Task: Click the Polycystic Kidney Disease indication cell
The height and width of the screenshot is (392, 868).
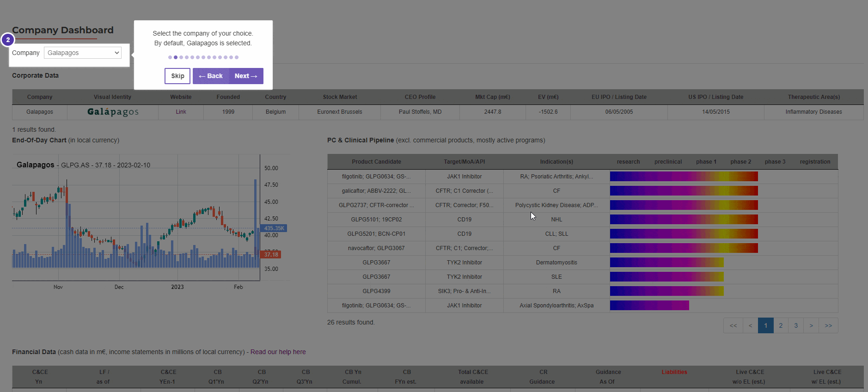Action: point(556,205)
